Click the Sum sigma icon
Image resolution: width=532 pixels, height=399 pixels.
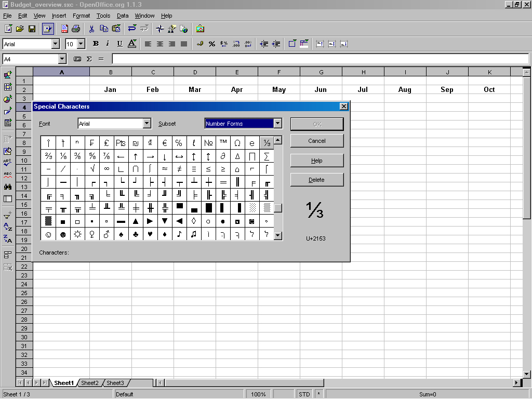89,59
